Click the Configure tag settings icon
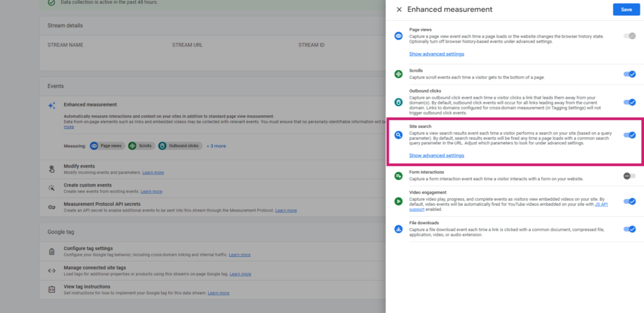Image resolution: width=644 pixels, height=313 pixels. pos(52,252)
